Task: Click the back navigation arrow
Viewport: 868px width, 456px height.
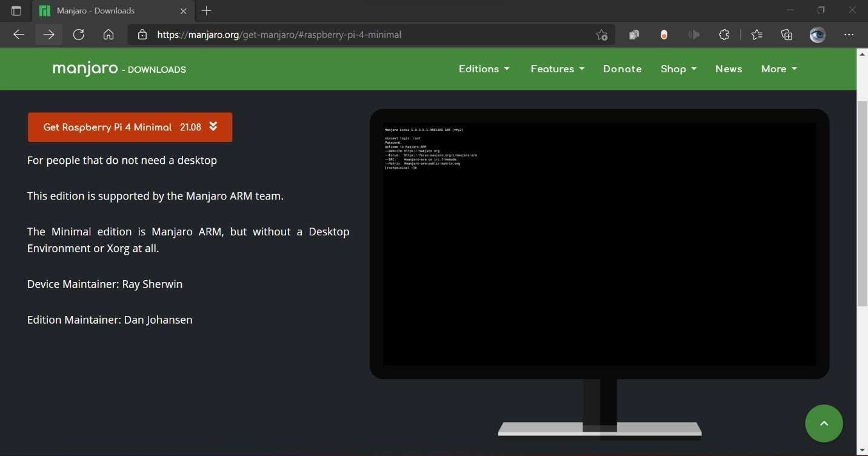Action: (19, 35)
